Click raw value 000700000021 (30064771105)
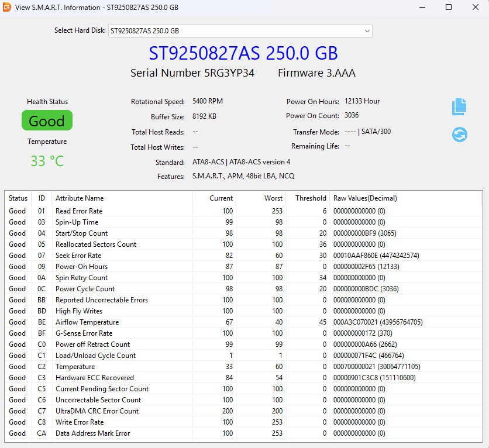The image size is (489, 448). 377,367
